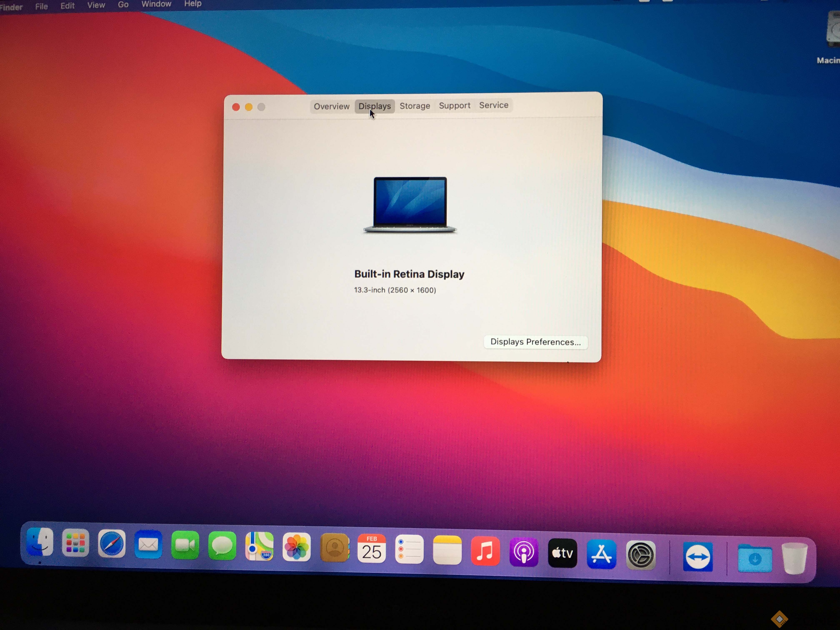840x630 pixels.
Task: Open the FaceTime app icon
Action: pos(185,545)
